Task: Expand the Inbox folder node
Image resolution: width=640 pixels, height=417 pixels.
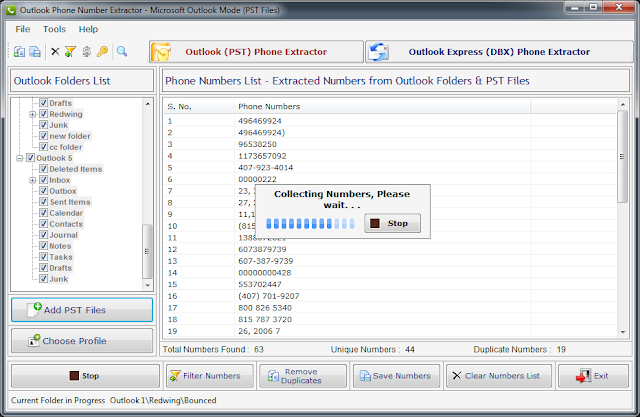Action: click(33, 180)
